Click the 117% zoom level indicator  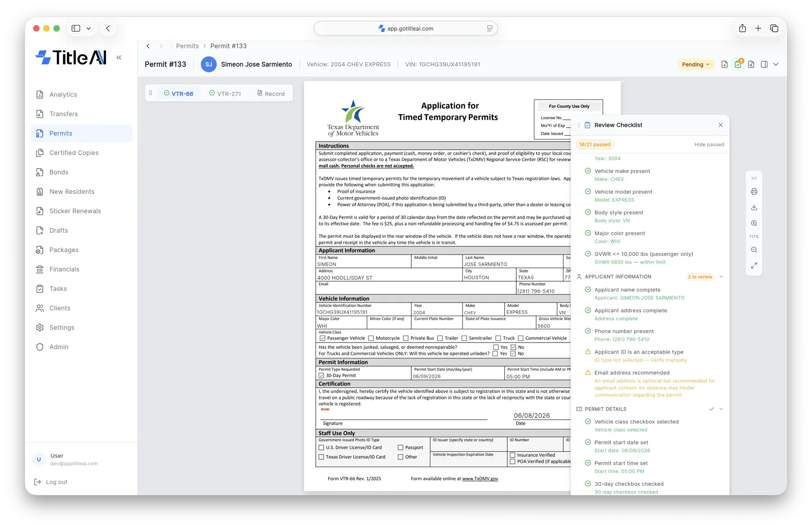pyautogui.click(x=754, y=237)
